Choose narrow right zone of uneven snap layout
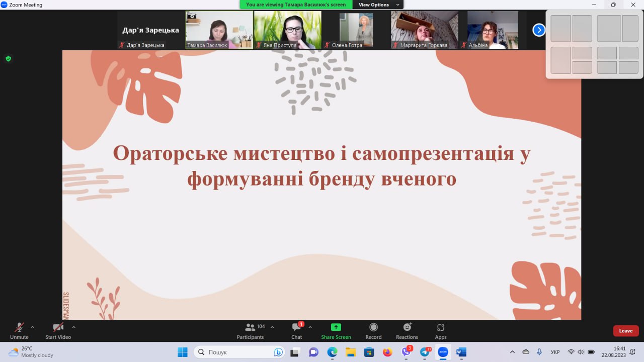 [630, 28]
